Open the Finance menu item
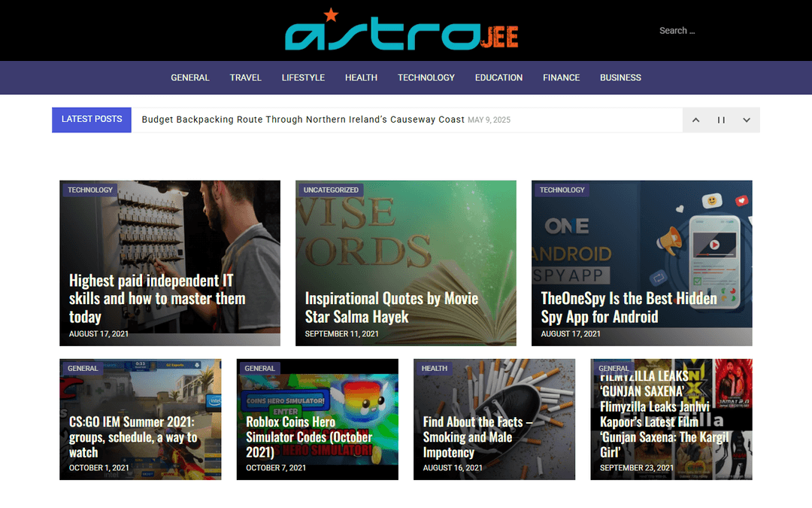Image resolution: width=812 pixels, height=508 pixels. click(x=562, y=78)
